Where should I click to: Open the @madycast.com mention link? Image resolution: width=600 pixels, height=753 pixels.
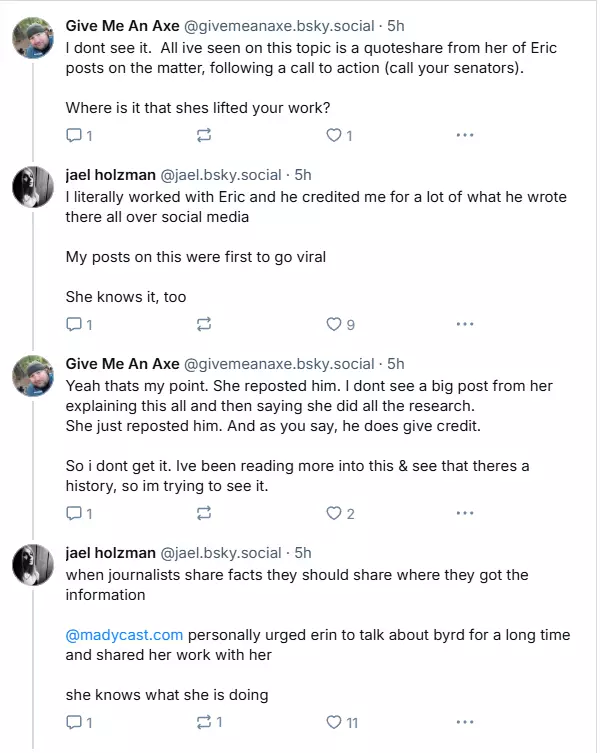[x=124, y=634]
